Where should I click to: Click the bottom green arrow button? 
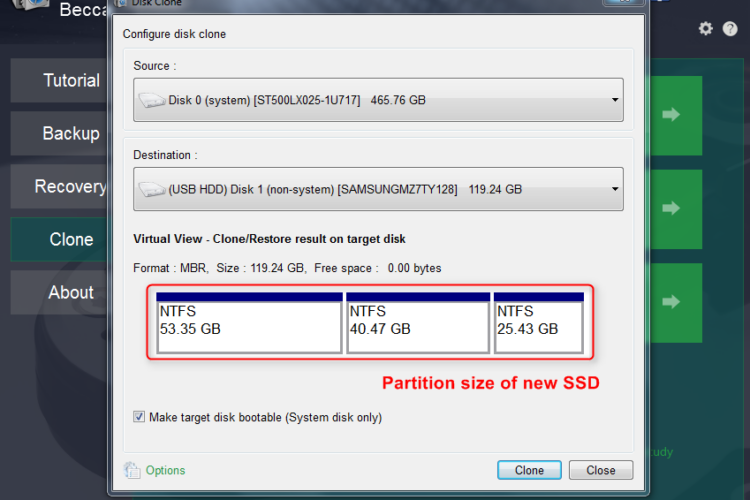click(x=671, y=302)
